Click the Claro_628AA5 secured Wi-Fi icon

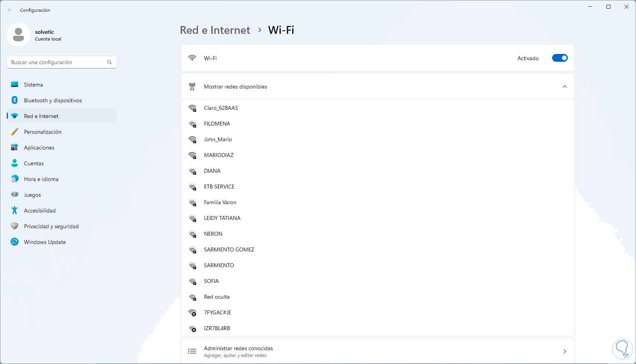point(192,108)
